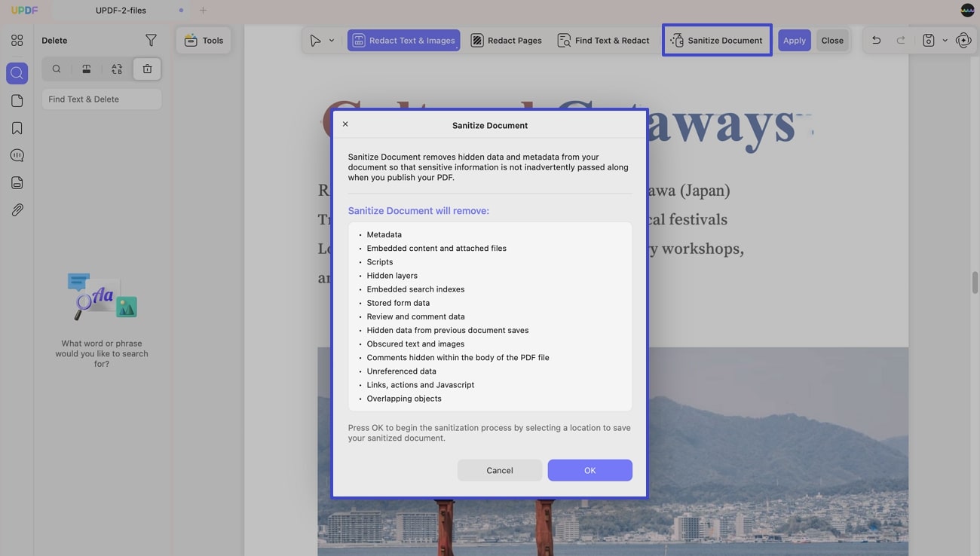Click "Comments hidden within the body" item
980x556 pixels.
pyautogui.click(x=458, y=358)
